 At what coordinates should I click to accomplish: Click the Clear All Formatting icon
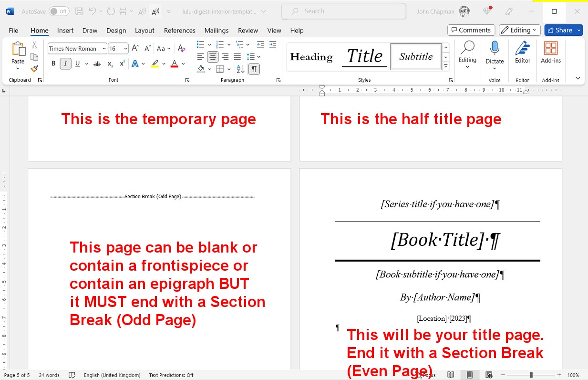(x=181, y=48)
